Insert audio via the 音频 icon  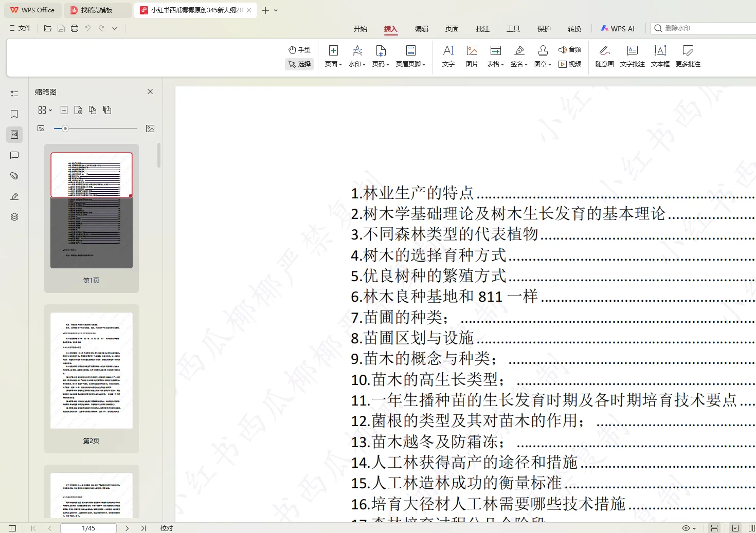click(570, 49)
